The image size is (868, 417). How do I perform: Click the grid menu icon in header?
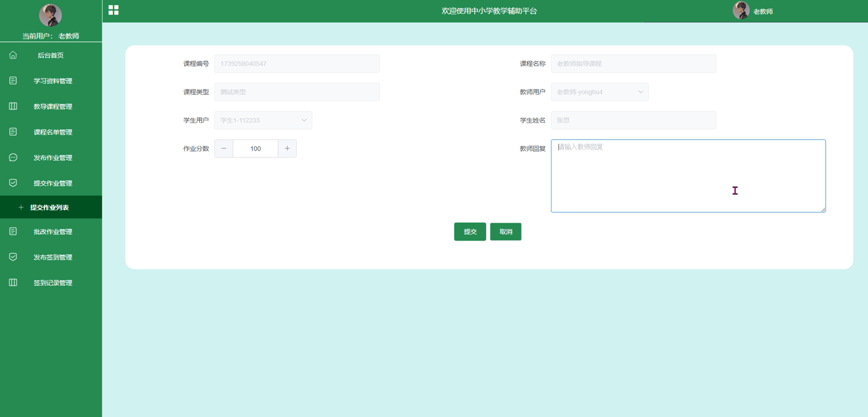click(x=113, y=10)
